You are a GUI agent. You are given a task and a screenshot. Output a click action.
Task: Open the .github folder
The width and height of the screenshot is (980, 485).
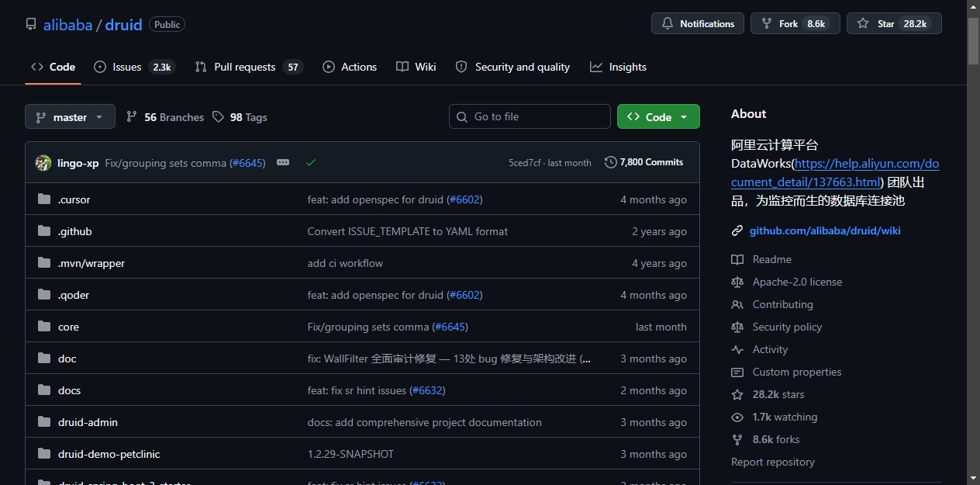[x=74, y=231]
